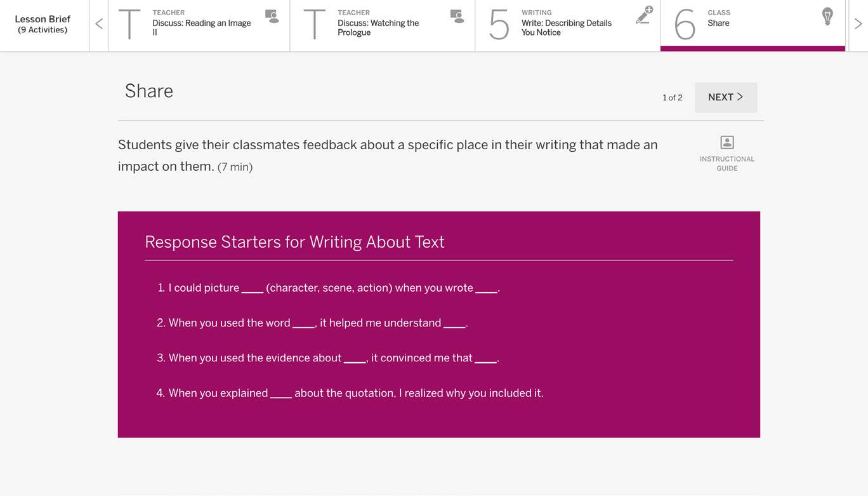Click the 1 of 2 page indicator

click(x=673, y=98)
